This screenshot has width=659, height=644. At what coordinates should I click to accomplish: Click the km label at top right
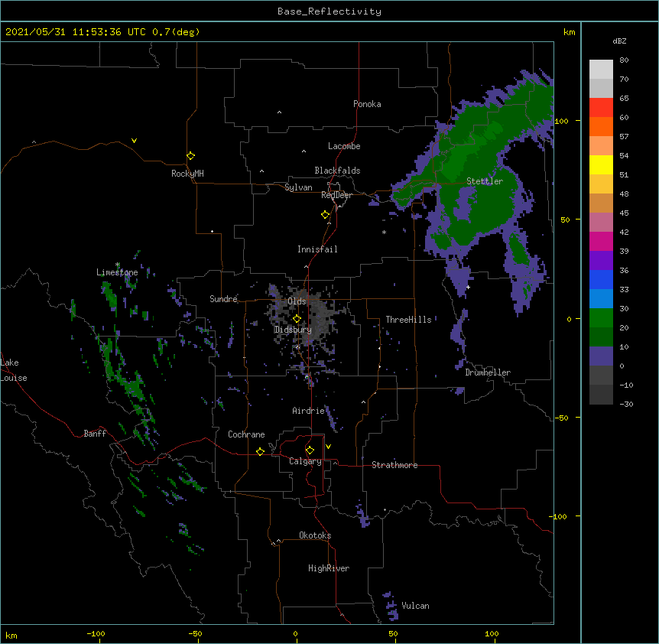click(569, 32)
